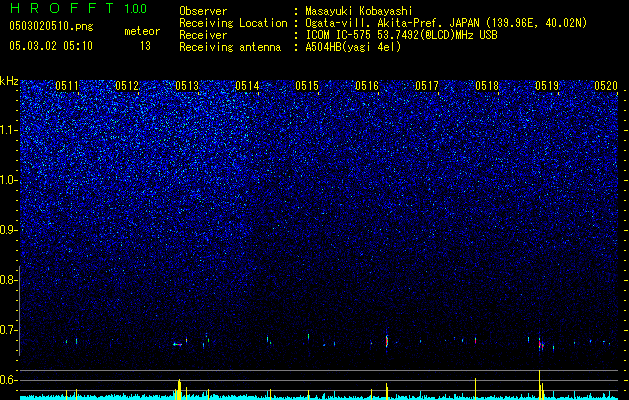Image resolution: width=629 pixels, height=400 pixels.
Task: Click the horizontal meteor echo streak before 0513
Action: pos(177,344)
